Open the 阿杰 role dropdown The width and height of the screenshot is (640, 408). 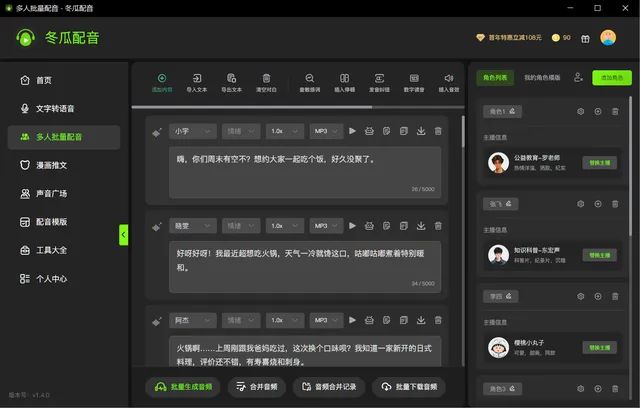coord(193,320)
